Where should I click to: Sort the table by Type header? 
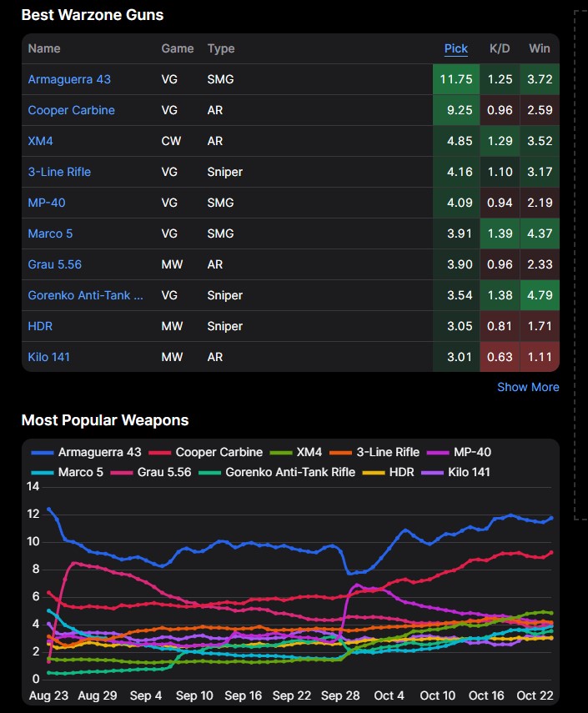click(x=221, y=48)
